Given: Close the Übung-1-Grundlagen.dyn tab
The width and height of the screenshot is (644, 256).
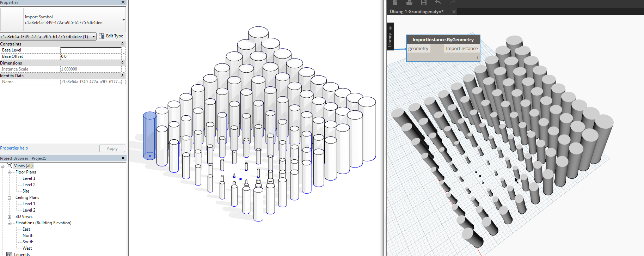Looking at the screenshot, I should click(x=454, y=12).
